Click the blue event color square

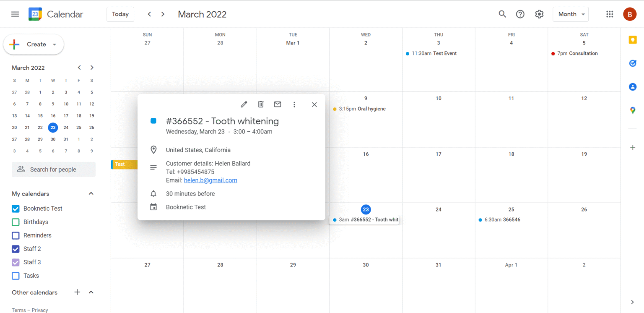tap(153, 121)
